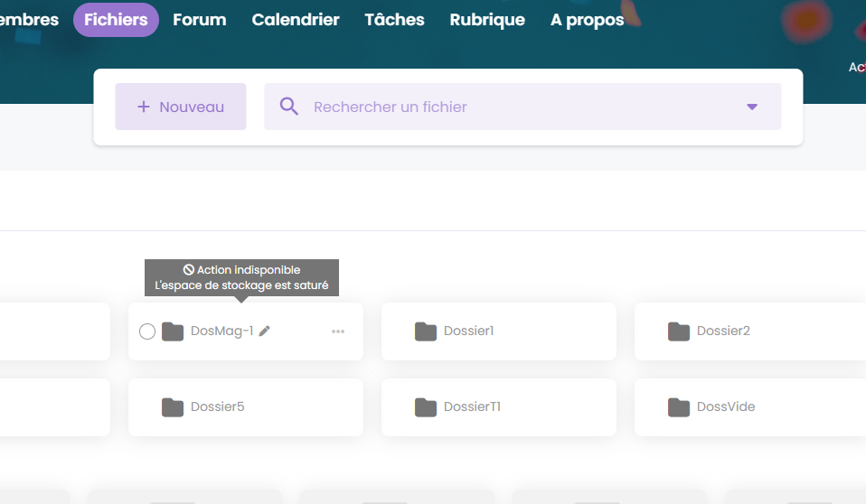Open the A propos tab
The height and width of the screenshot is (504, 866).
click(587, 20)
